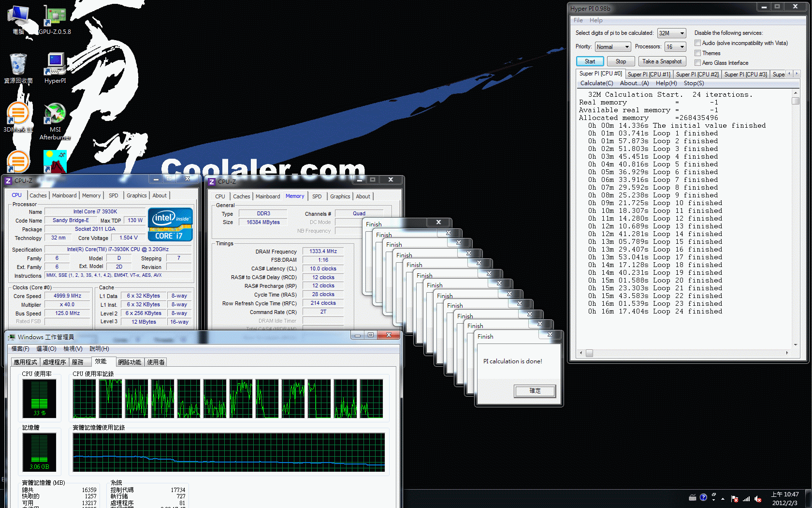Launch the MSI Afterburner desktop shortcut
This screenshot has width=812, height=508.
pyautogui.click(x=55, y=121)
